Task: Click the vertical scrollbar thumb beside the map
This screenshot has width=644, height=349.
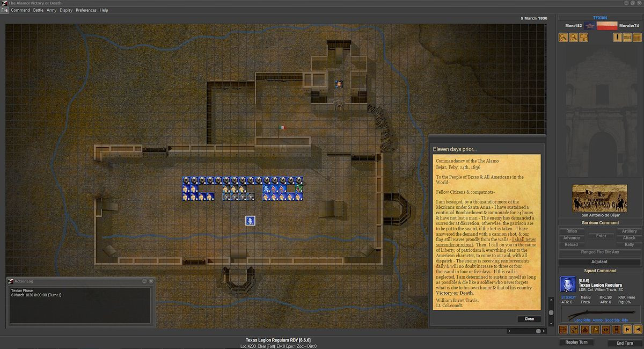Action: pos(551,312)
